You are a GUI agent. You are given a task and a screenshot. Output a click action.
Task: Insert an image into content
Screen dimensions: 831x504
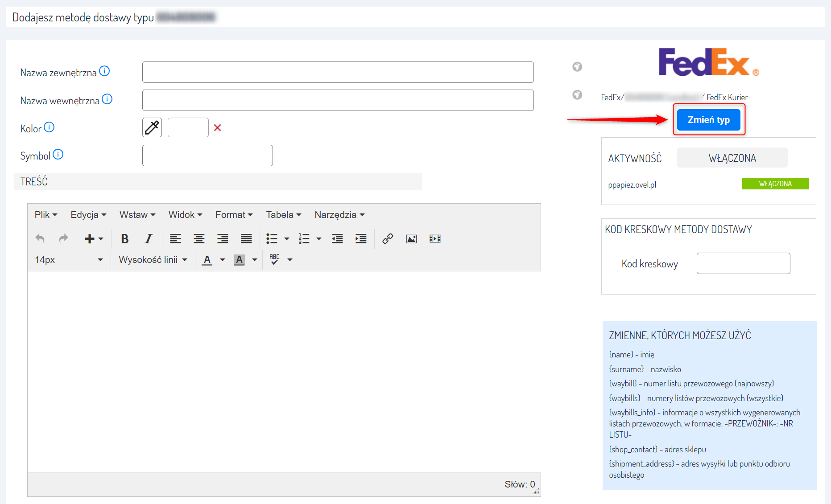[411, 239]
